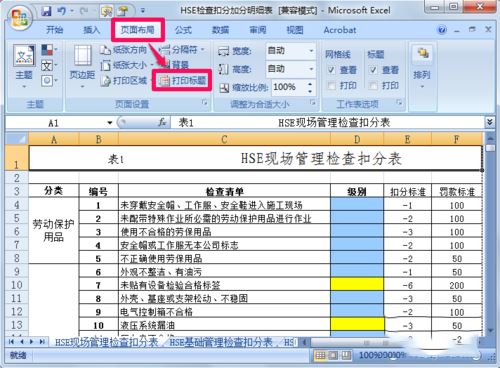Viewport: 500px width, 368px height.
Task: Open the Page Layout (页面布局) tab
Action: (x=137, y=30)
